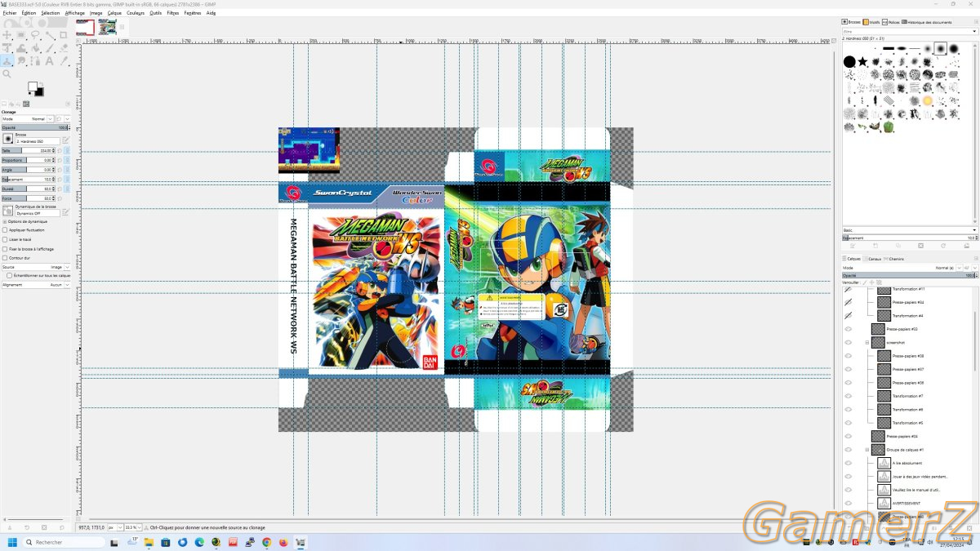This screenshot has width=980, height=551.
Task: Click the foreground color swatch
Action: tap(33, 86)
